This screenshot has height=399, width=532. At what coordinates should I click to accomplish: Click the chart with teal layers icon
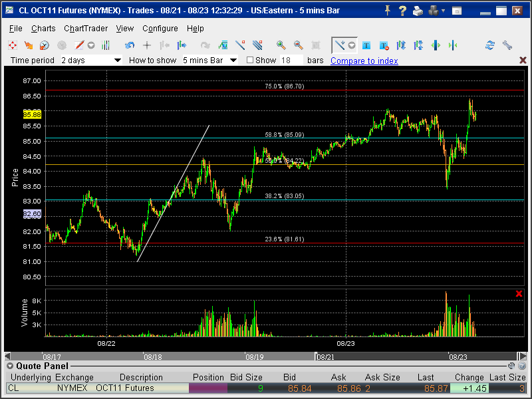[x=223, y=45]
